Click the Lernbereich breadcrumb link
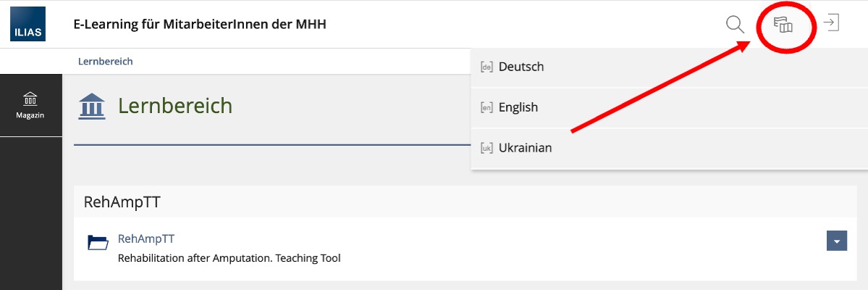This screenshot has height=290, width=868. click(x=105, y=62)
